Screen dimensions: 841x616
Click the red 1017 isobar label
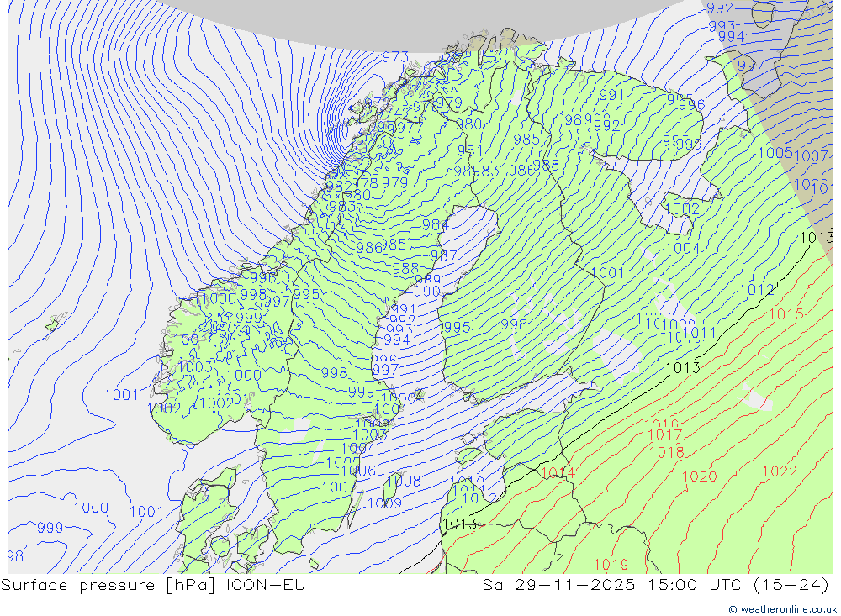[x=665, y=435]
